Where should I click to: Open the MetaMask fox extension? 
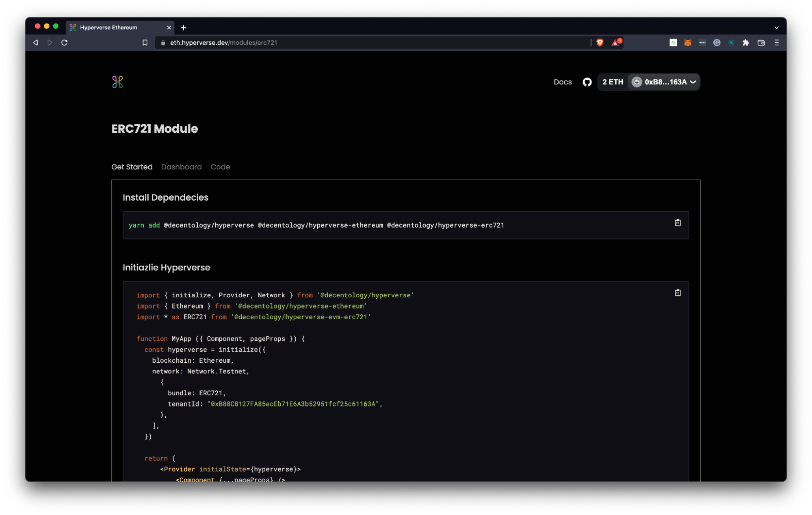(x=687, y=42)
